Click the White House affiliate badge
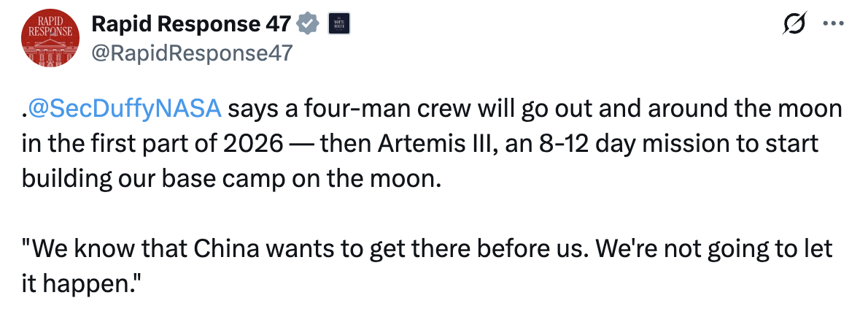The width and height of the screenshot is (868, 314). (x=336, y=24)
